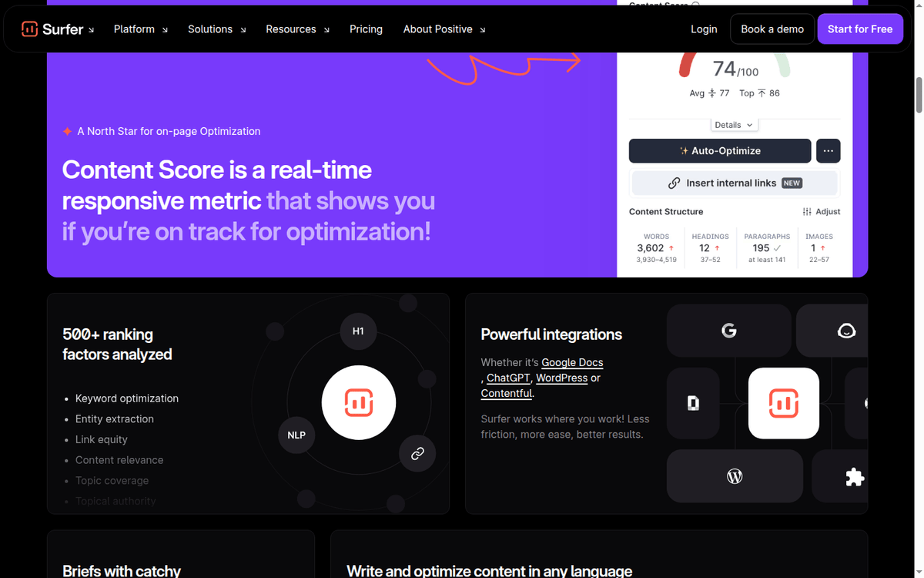This screenshot has height=578, width=924.
Task: Click the Keyword optimization list item
Action: click(127, 398)
